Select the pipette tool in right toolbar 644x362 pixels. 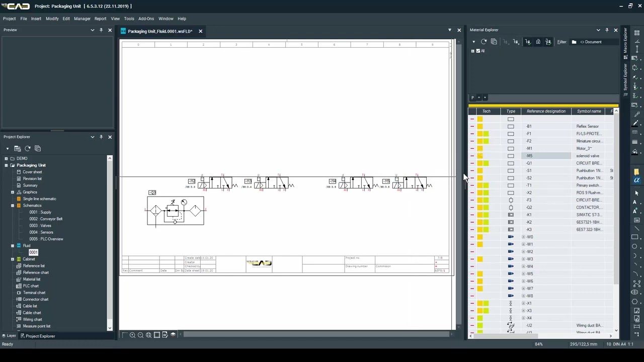point(636,115)
